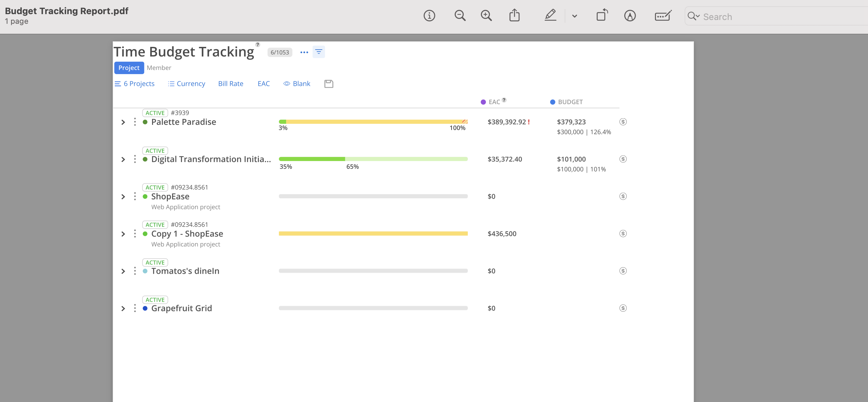Open the Grapefruit Grid project name

point(182,308)
